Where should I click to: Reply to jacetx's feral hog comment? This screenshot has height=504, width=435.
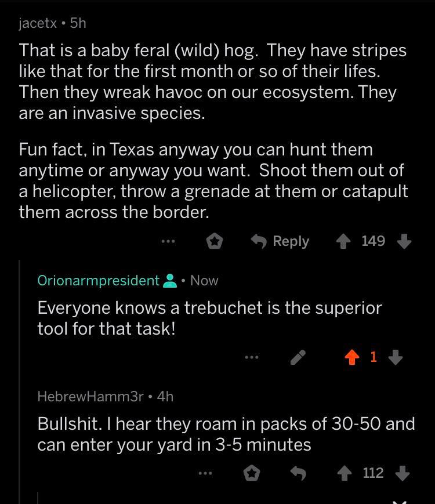point(280,241)
